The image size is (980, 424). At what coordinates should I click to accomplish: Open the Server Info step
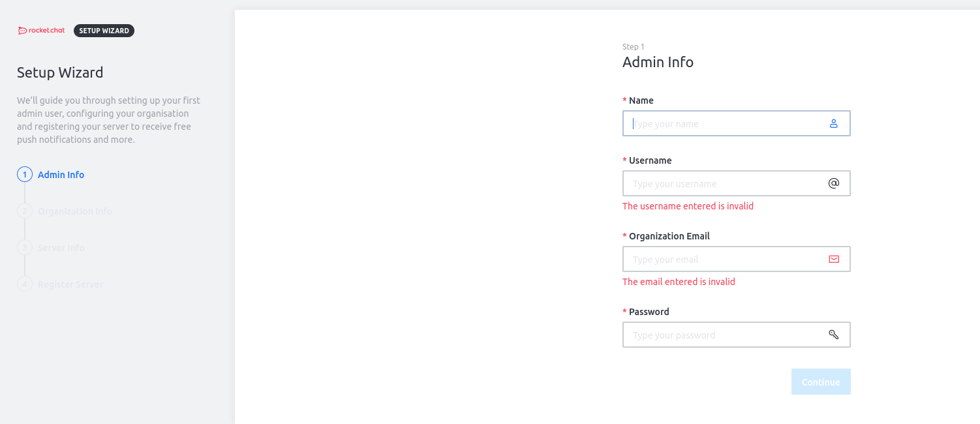coord(61,248)
